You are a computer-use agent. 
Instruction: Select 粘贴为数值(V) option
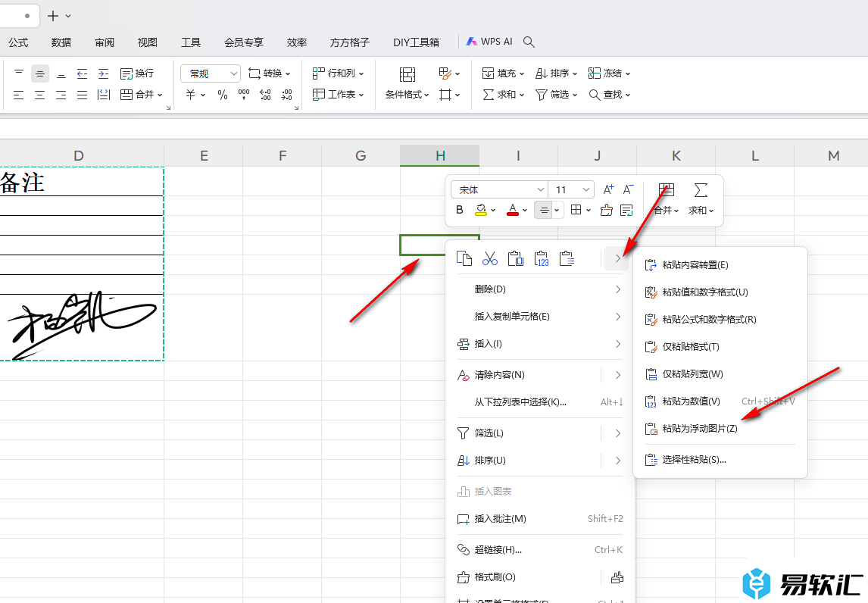(x=720, y=401)
